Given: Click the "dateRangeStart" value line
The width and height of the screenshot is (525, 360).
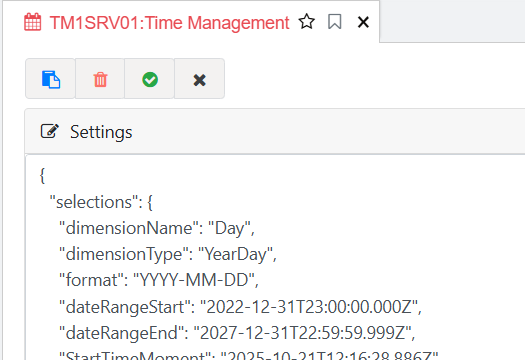Looking at the screenshot, I should pos(240,307).
